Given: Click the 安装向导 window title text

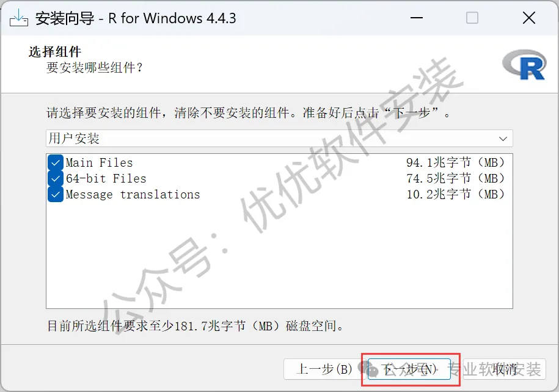Looking at the screenshot, I should pos(65,18).
